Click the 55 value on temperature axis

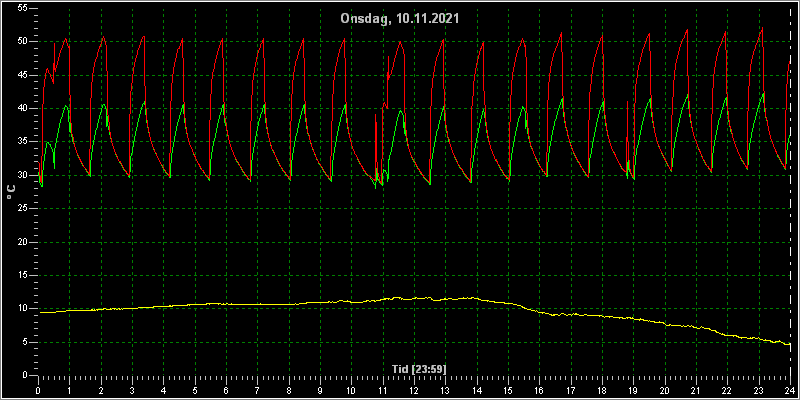pos(21,9)
